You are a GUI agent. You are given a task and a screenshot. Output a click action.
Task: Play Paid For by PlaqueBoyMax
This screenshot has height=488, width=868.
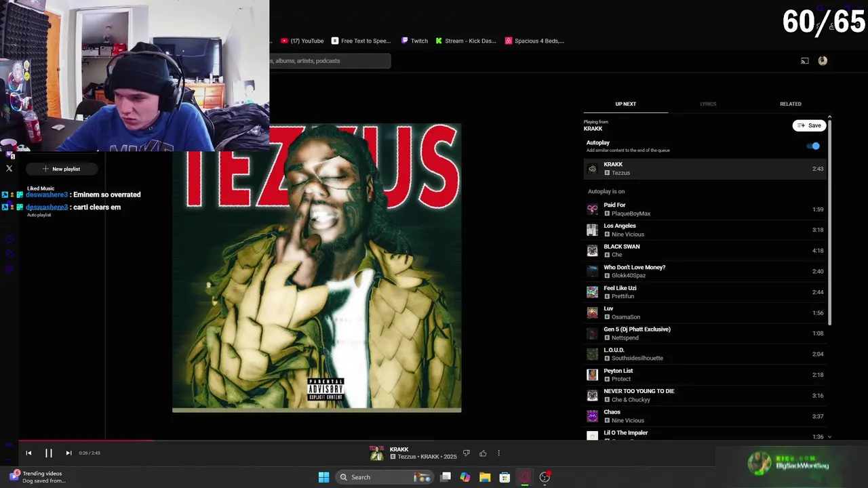pos(705,209)
